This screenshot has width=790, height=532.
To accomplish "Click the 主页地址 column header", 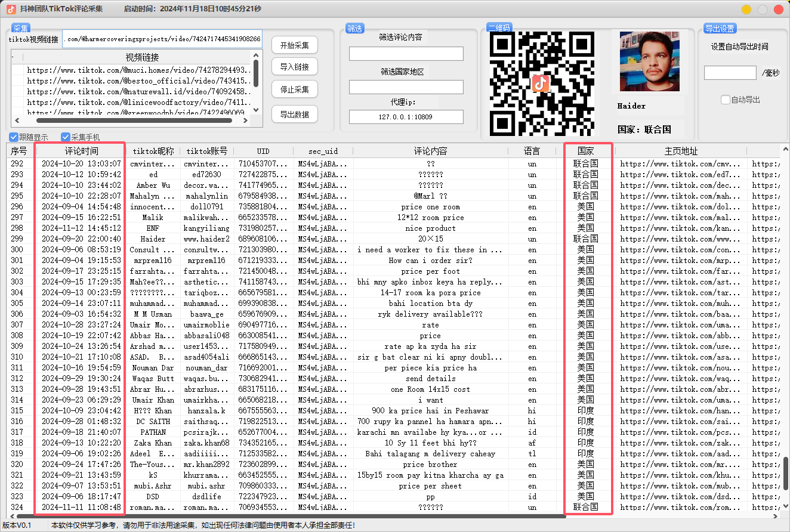I will (x=681, y=151).
